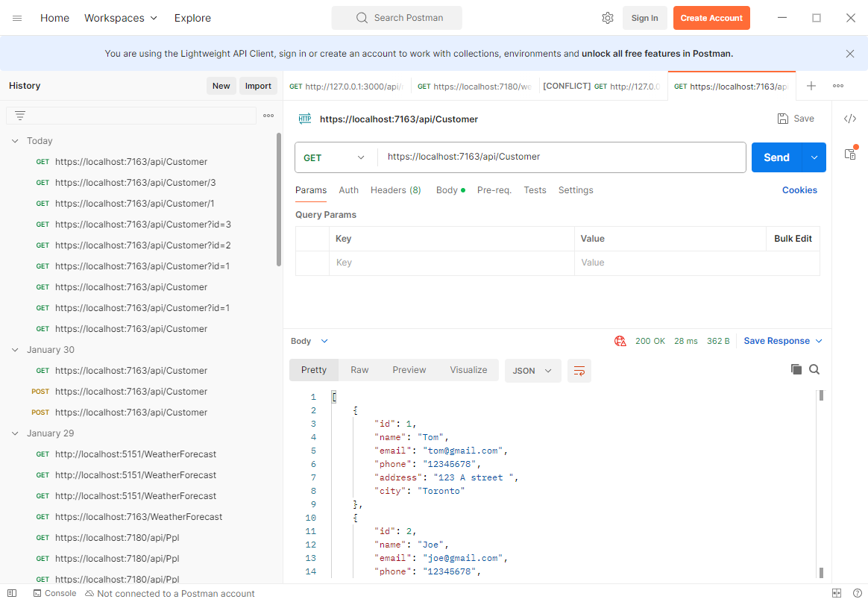Image resolution: width=868 pixels, height=602 pixels.
Task: Open the settings gear icon
Action: click(607, 18)
